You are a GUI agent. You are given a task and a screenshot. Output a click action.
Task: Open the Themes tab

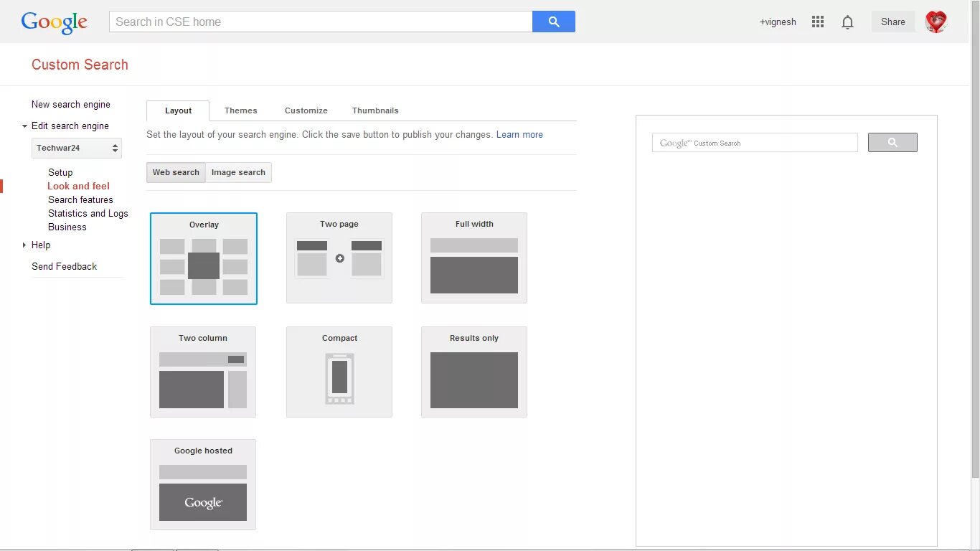(240, 110)
